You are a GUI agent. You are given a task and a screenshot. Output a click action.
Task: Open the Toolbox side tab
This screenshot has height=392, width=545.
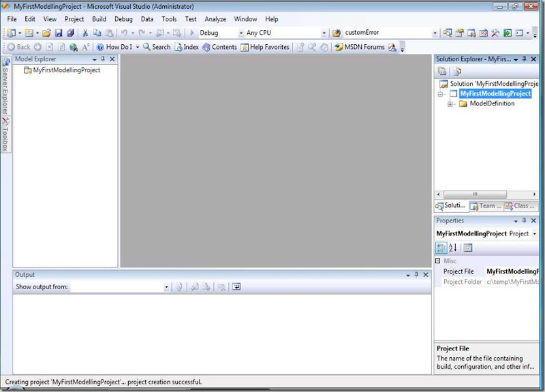[x=5, y=134]
